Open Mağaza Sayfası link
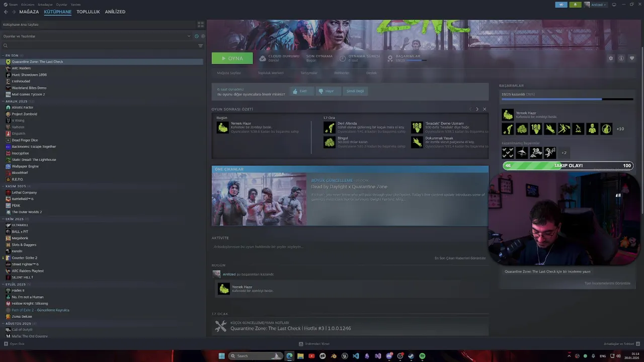This screenshot has width=644, height=362. pyautogui.click(x=229, y=73)
